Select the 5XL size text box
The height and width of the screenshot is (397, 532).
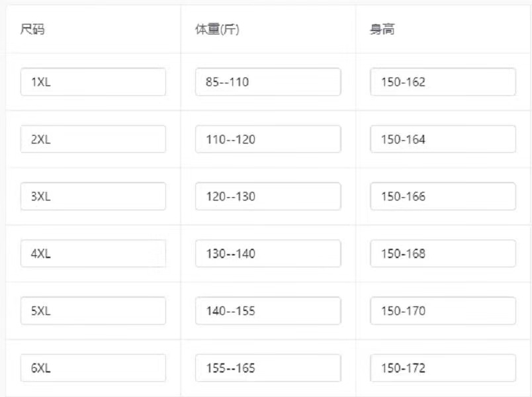pyautogui.click(x=93, y=311)
